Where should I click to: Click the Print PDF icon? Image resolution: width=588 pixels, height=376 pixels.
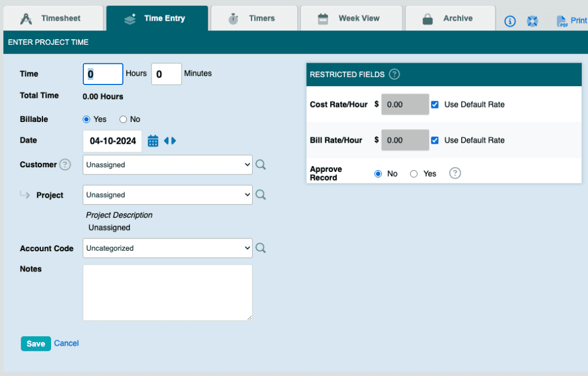click(x=562, y=21)
